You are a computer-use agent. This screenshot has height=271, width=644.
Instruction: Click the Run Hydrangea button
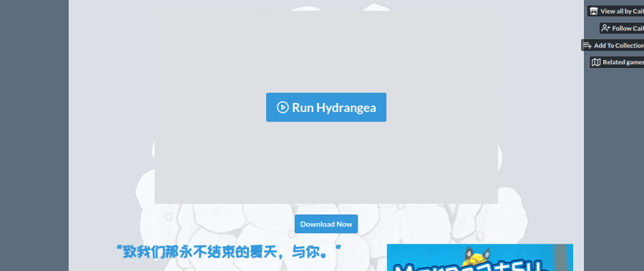point(326,107)
